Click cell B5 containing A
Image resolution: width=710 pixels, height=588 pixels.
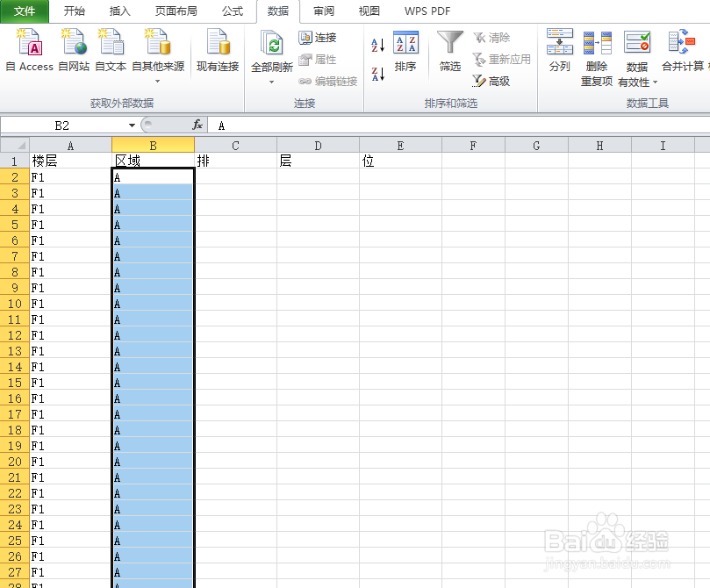pyautogui.click(x=153, y=225)
